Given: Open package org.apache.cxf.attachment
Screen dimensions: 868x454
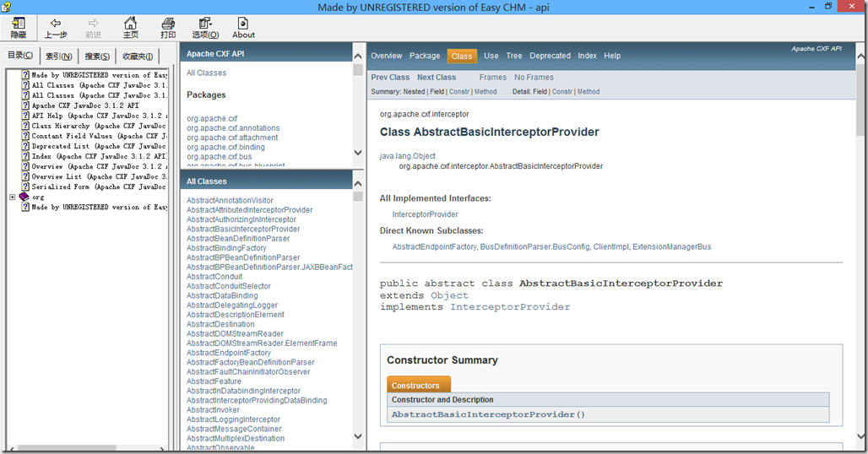Looking at the screenshot, I should [232, 138].
